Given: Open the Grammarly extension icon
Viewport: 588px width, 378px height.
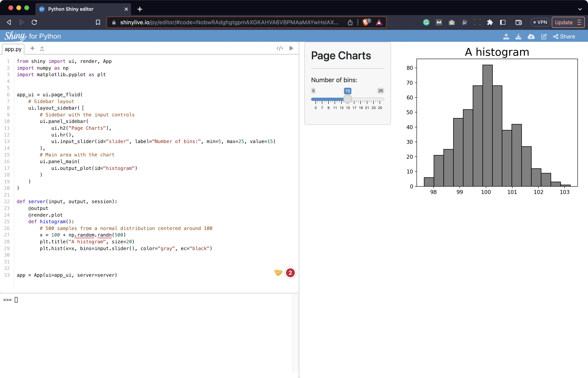Looking at the screenshot, I should click(426, 22).
